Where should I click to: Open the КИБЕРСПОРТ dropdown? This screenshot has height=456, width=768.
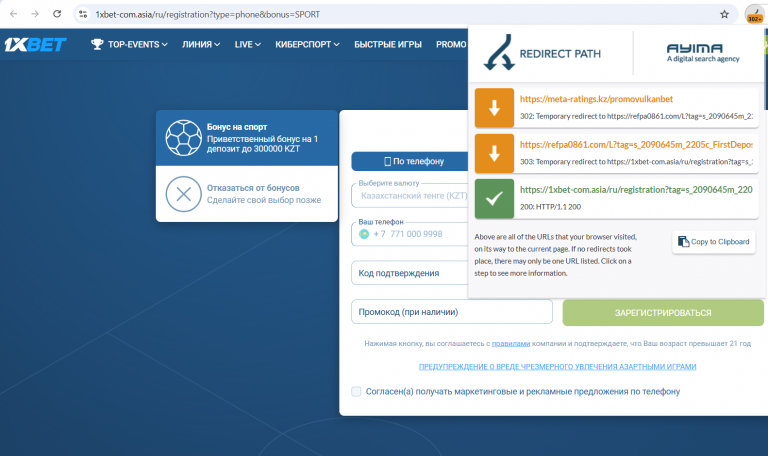[307, 45]
